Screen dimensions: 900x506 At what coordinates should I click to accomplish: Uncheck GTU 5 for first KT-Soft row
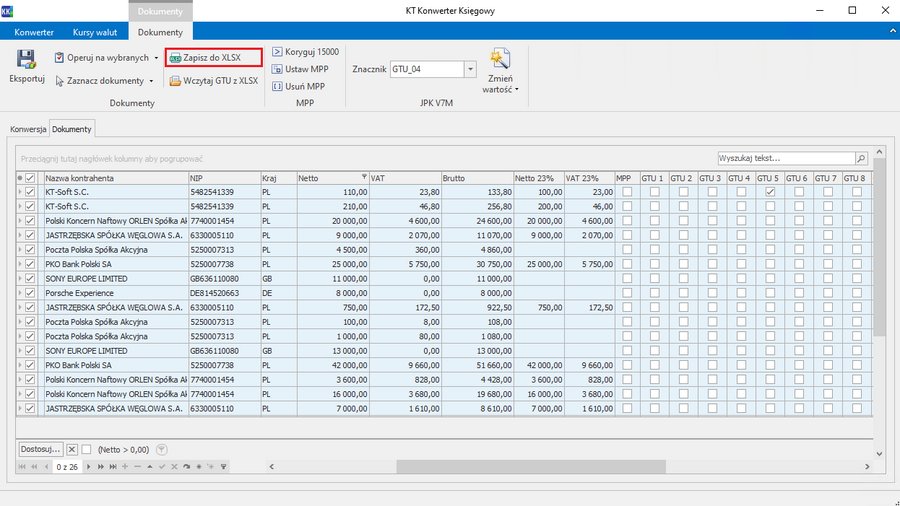[x=770, y=192]
